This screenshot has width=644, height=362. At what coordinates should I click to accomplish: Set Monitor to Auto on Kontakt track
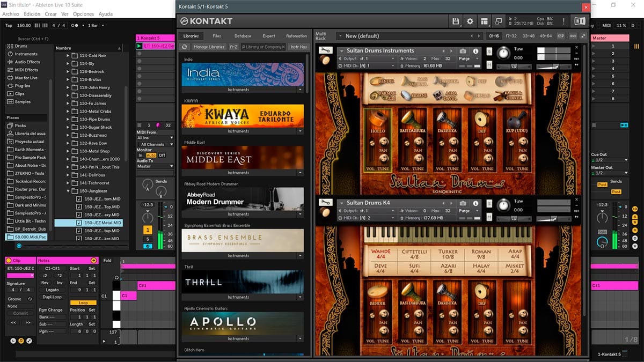click(151, 156)
